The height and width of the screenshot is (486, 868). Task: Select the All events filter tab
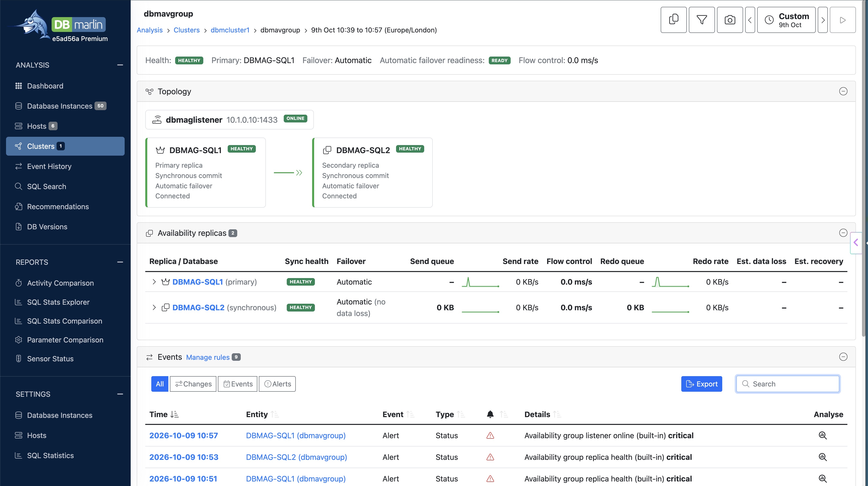(160, 384)
